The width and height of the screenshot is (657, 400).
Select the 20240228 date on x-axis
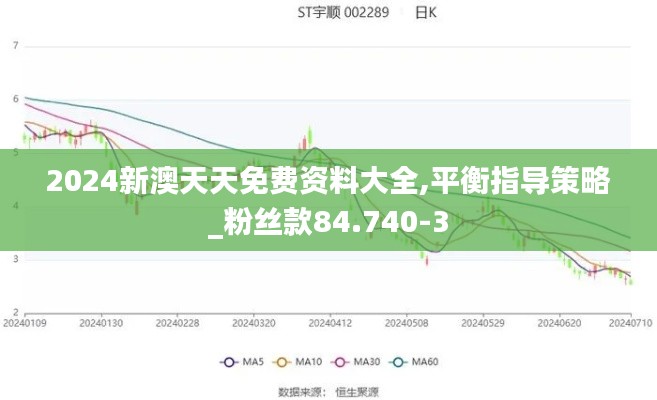[x=178, y=323]
